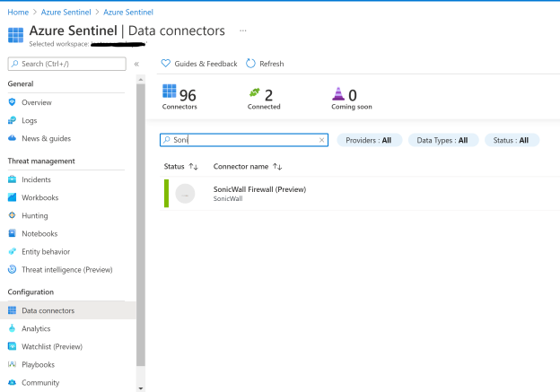Click the green status bar of SonicWall row

click(166, 194)
